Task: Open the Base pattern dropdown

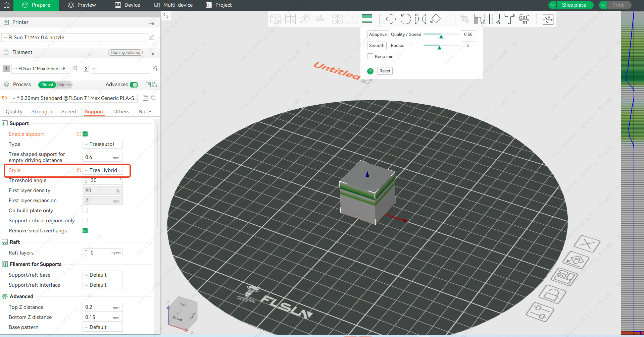Action: (103, 327)
